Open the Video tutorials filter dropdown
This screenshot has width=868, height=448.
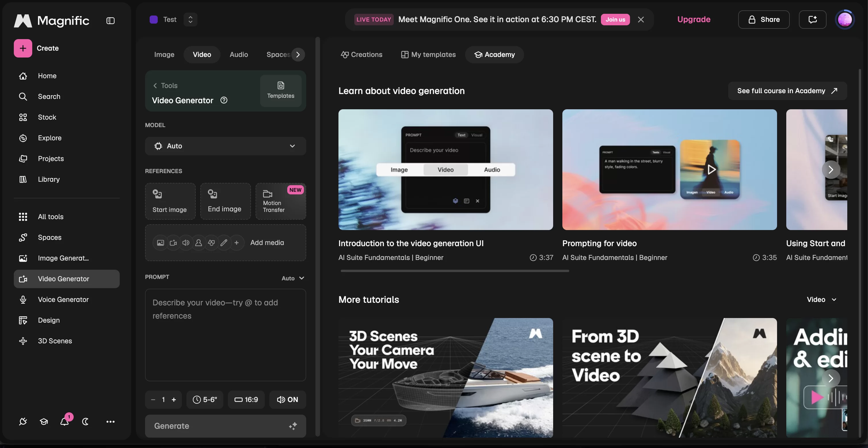click(x=822, y=300)
